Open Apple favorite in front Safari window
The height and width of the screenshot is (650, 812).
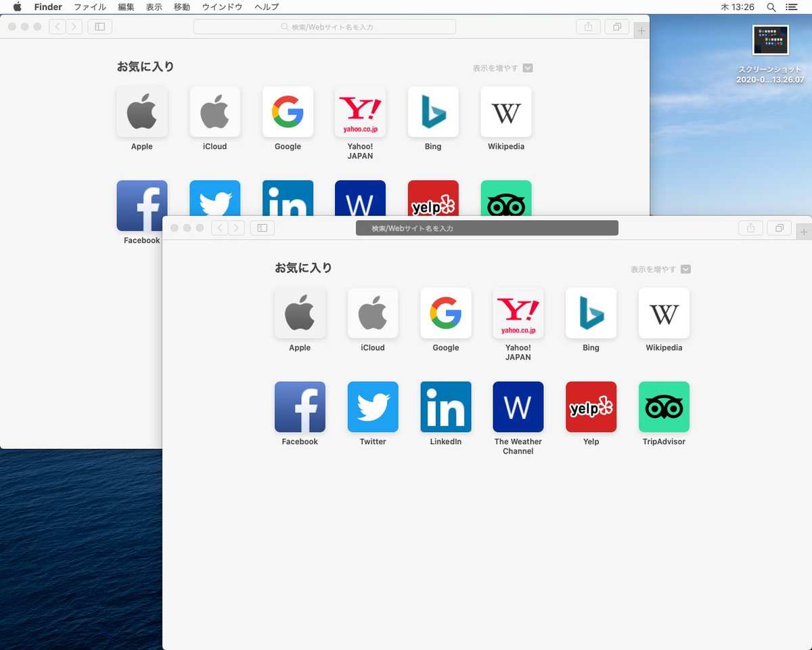(300, 313)
